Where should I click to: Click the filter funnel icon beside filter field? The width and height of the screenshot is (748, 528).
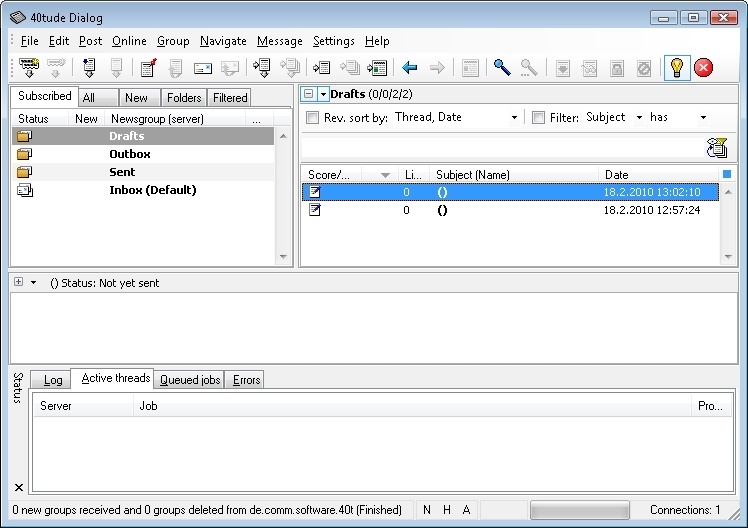[717, 148]
